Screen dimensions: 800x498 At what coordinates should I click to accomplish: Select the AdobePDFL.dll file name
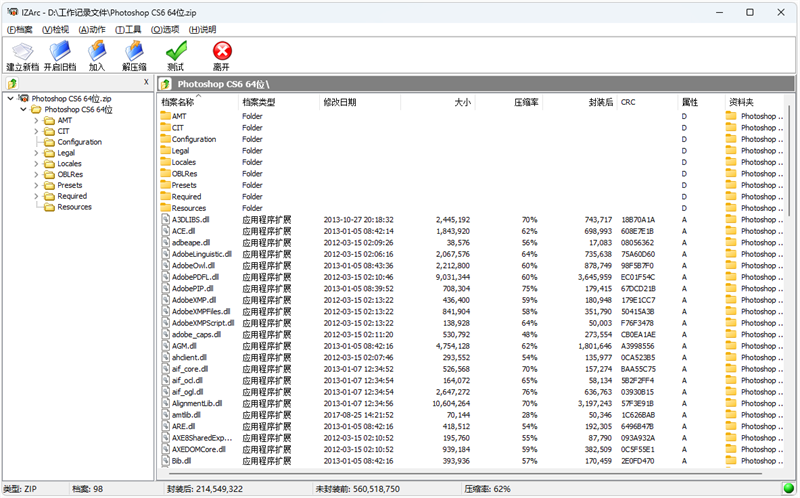195,277
